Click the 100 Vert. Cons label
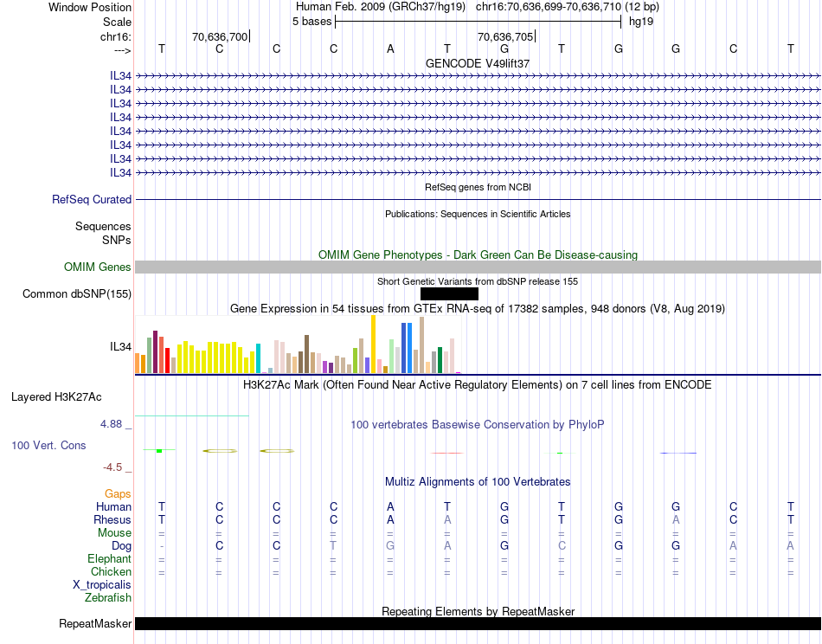The height and width of the screenshot is (644, 822). (x=48, y=445)
